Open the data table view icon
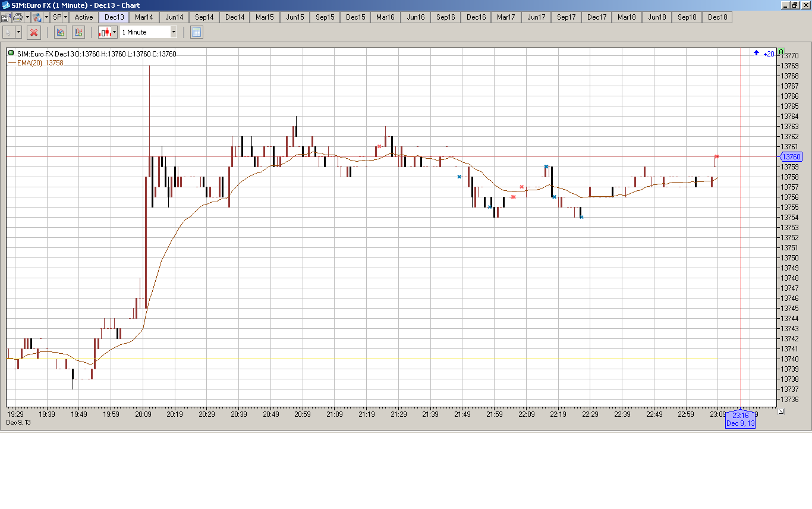 [x=197, y=32]
